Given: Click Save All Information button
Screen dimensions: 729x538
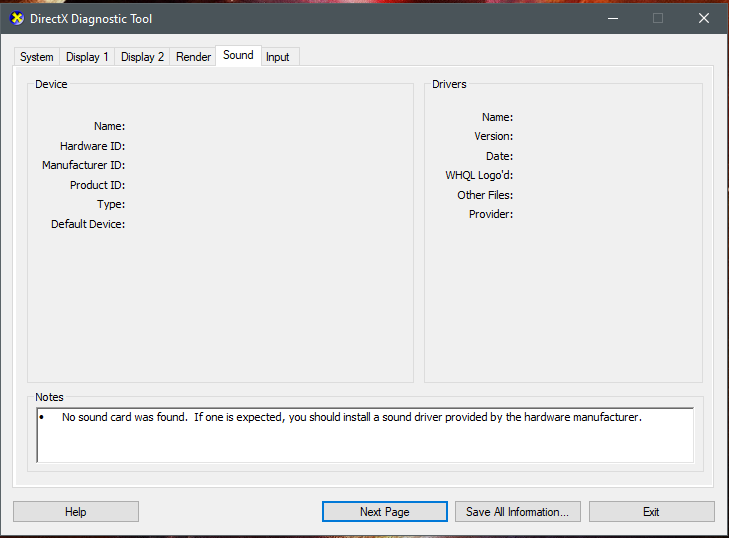Looking at the screenshot, I should click(x=517, y=511).
